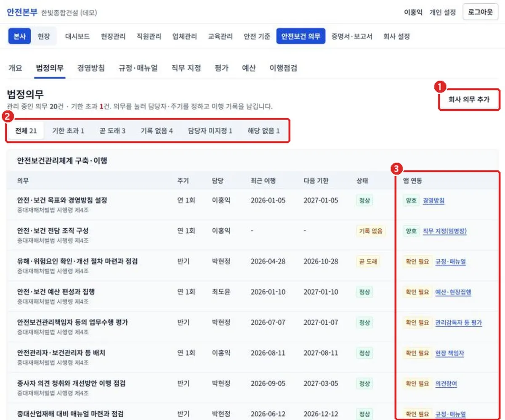Open the 업체관리 menu
Viewport: 505px width, 420px height.
(185, 36)
